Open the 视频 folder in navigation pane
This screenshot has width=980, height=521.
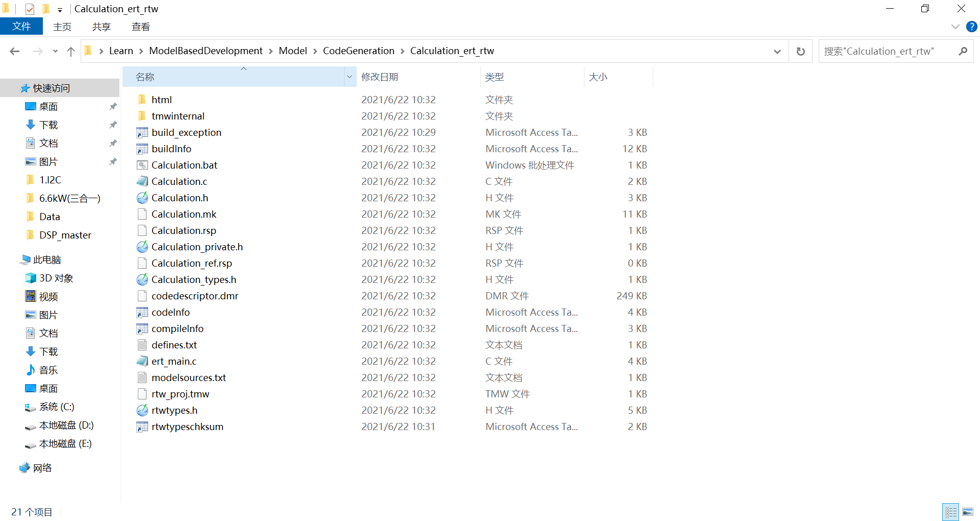pos(48,296)
